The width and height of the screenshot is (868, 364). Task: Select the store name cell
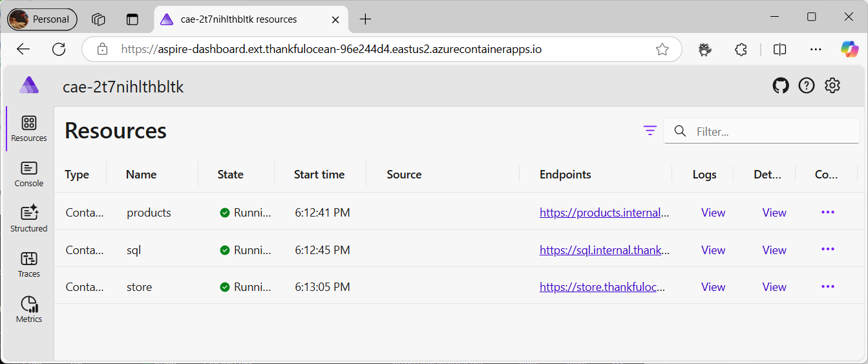pyautogui.click(x=140, y=287)
